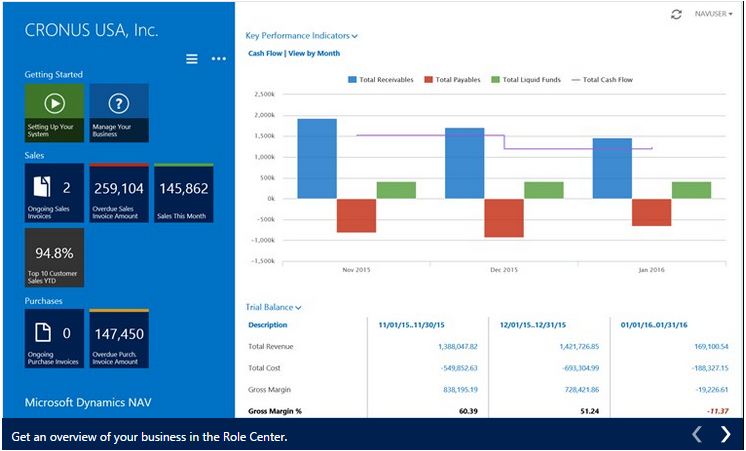
Task: Open the Ongoing Purchase Invoices tile
Action: 54,339
